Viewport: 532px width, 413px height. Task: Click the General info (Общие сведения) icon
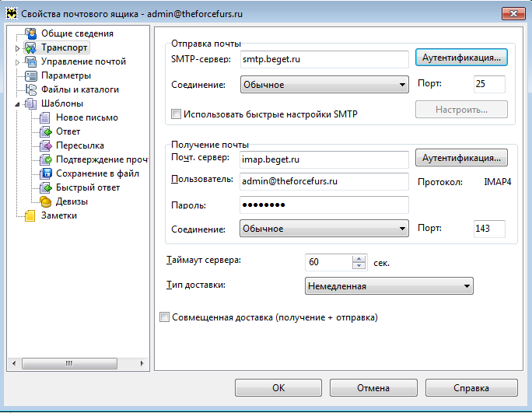(x=31, y=33)
